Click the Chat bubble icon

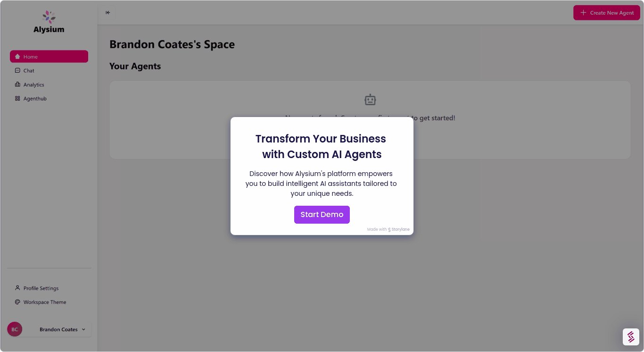[17, 70]
